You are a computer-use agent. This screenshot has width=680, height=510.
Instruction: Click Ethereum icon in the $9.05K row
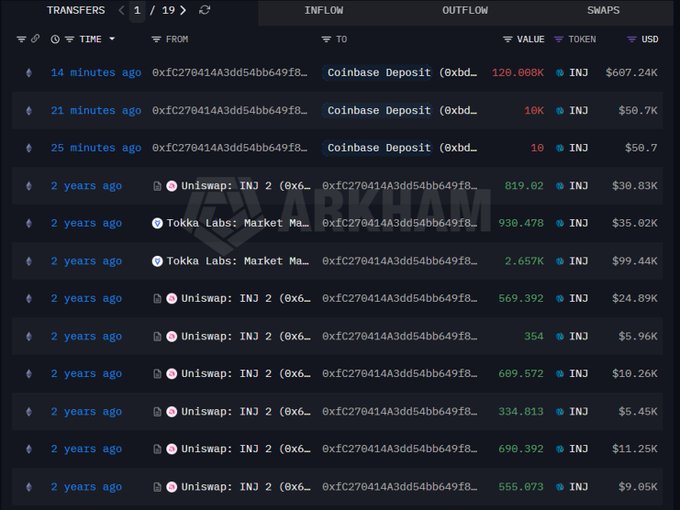pos(29,487)
